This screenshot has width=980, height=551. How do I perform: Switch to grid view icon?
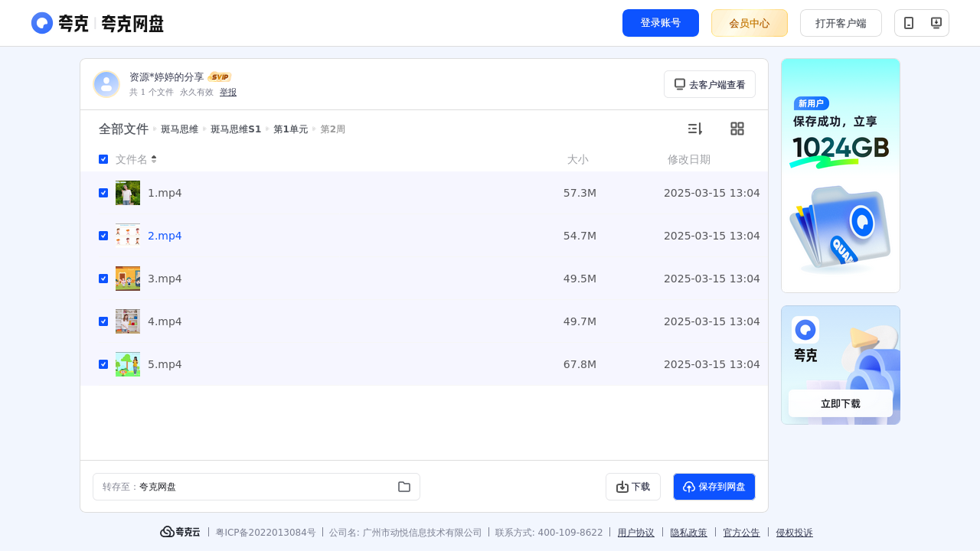click(x=737, y=129)
